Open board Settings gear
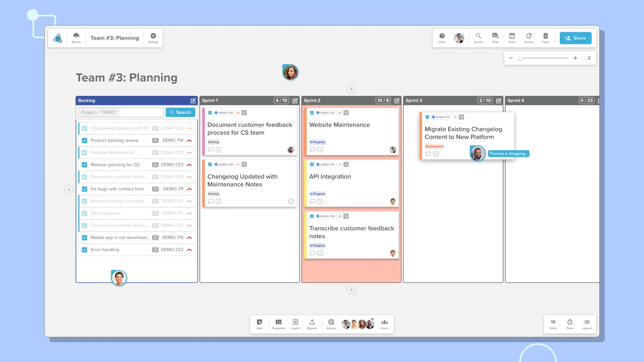Screen dimensions: 644x362 coord(153,38)
